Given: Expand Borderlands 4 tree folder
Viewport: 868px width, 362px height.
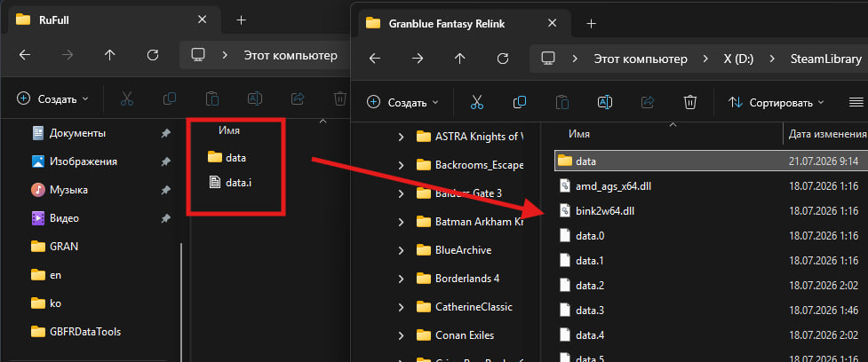Looking at the screenshot, I should click(x=401, y=279).
